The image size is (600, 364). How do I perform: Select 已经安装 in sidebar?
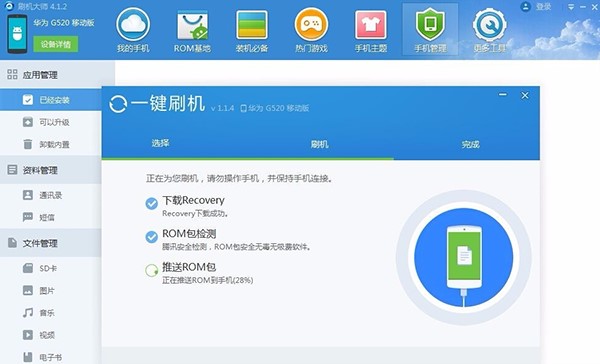click(x=51, y=100)
